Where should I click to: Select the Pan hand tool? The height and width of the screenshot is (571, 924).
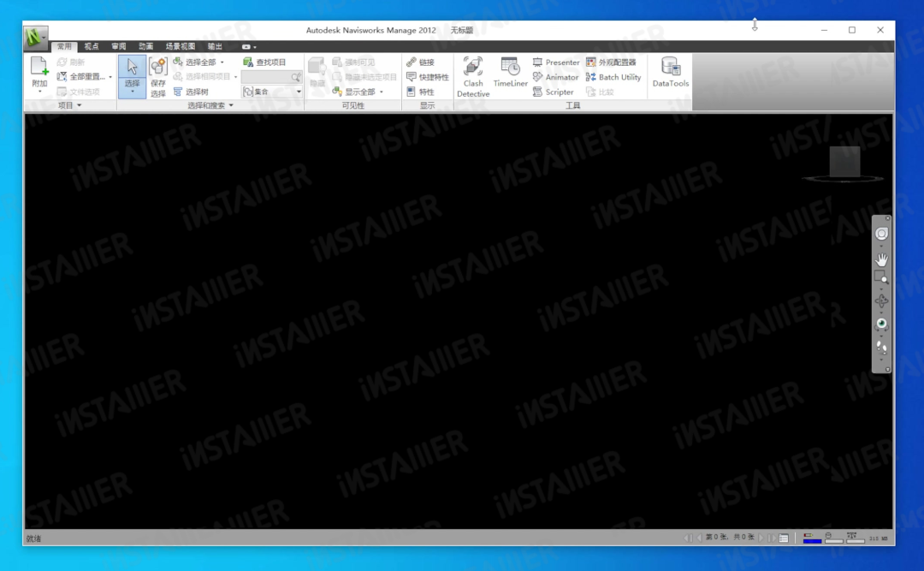[881, 259]
